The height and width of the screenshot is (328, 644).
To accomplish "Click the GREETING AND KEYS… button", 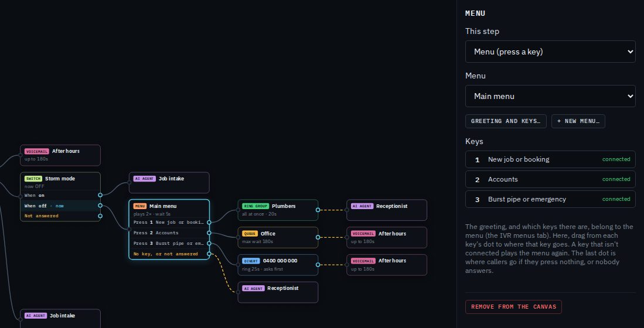I will coord(506,121).
